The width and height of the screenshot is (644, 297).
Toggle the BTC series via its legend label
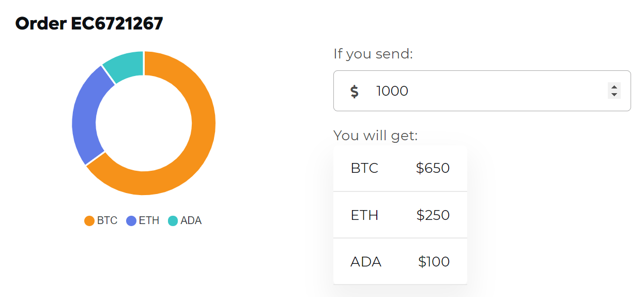click(x=107, y=221)
